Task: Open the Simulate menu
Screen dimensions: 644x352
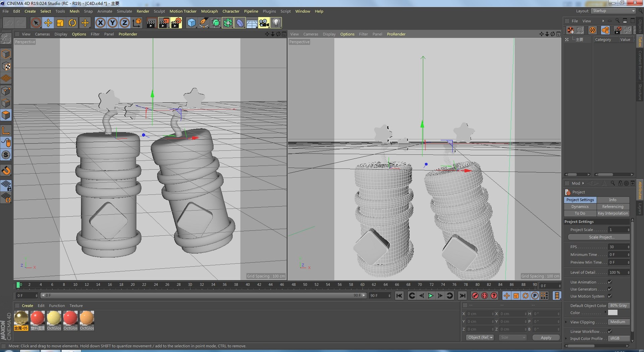Action: [124, 11]
